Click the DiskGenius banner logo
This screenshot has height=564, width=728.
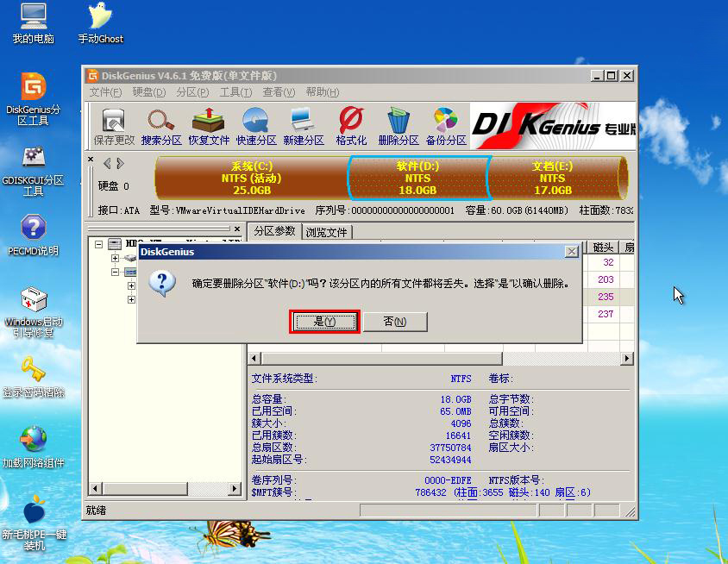click(x=553, y=126)
